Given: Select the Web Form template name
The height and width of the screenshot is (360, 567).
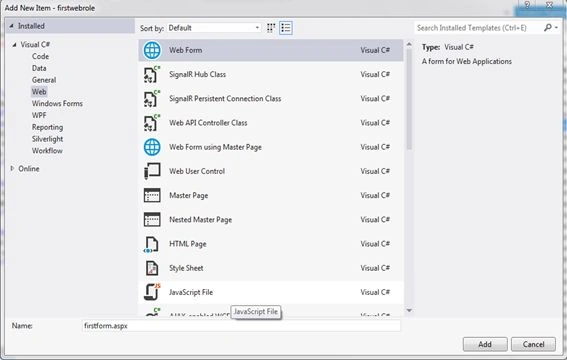Looking at the screenshot, I should pos(186,50).
